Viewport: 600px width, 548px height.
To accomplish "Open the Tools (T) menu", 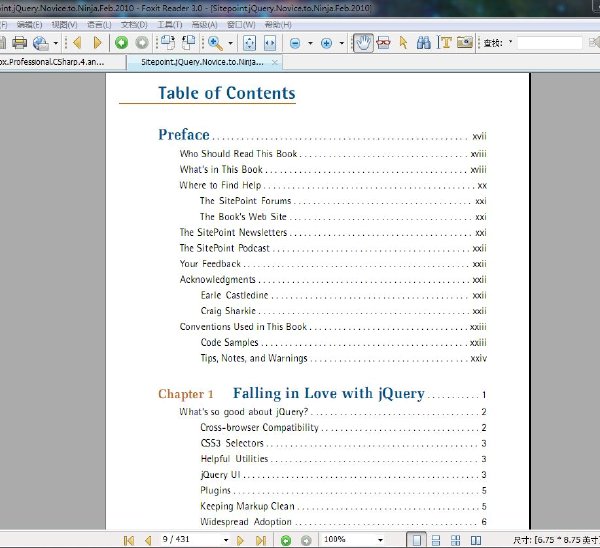I will click(170, 25).
